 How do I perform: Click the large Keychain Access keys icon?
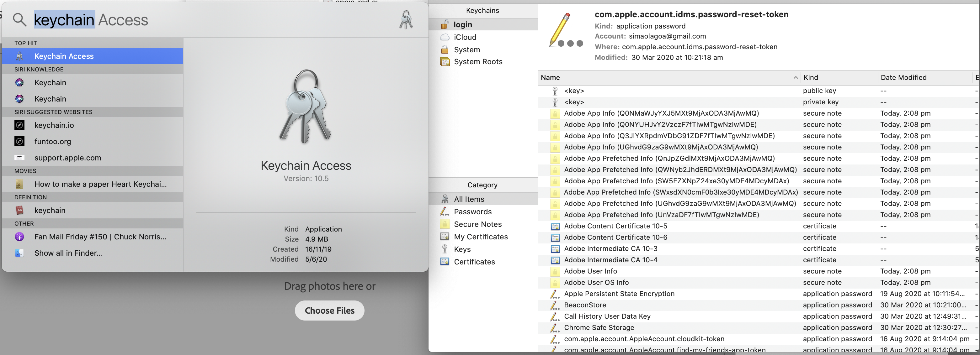pyautogui.click(x=305, y=107)
